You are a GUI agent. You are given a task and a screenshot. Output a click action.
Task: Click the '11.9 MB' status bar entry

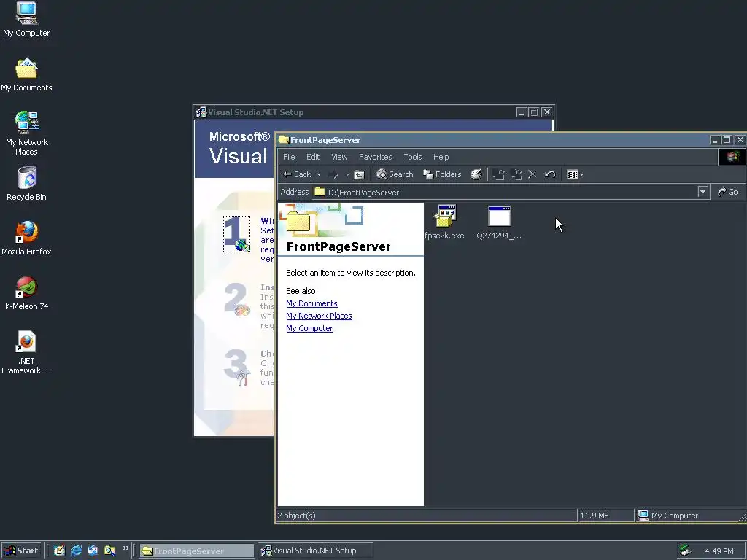(x=595, y=516)
